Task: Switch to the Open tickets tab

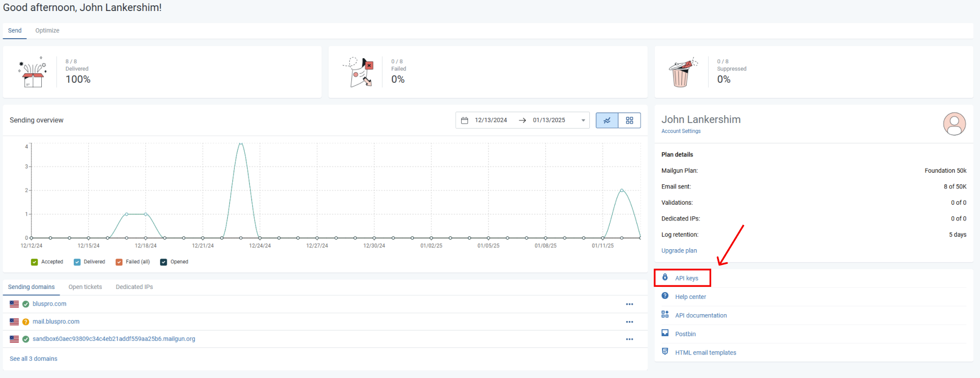Action: (x=85, y=287)
